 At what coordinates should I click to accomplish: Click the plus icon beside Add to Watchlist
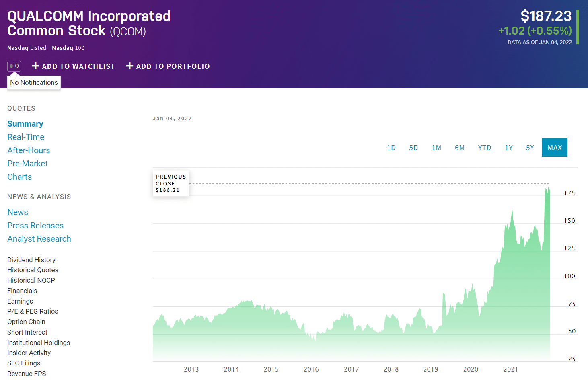(x=35, y=66)
